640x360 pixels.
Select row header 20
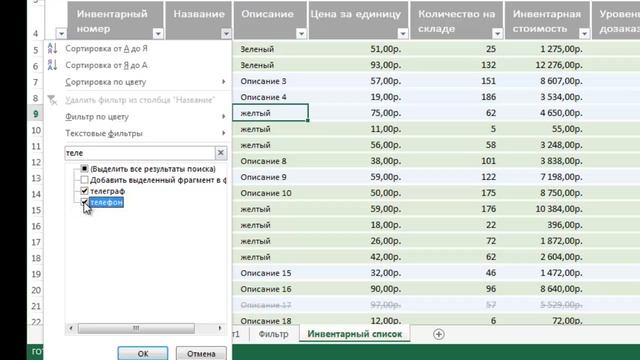(36, 290)
